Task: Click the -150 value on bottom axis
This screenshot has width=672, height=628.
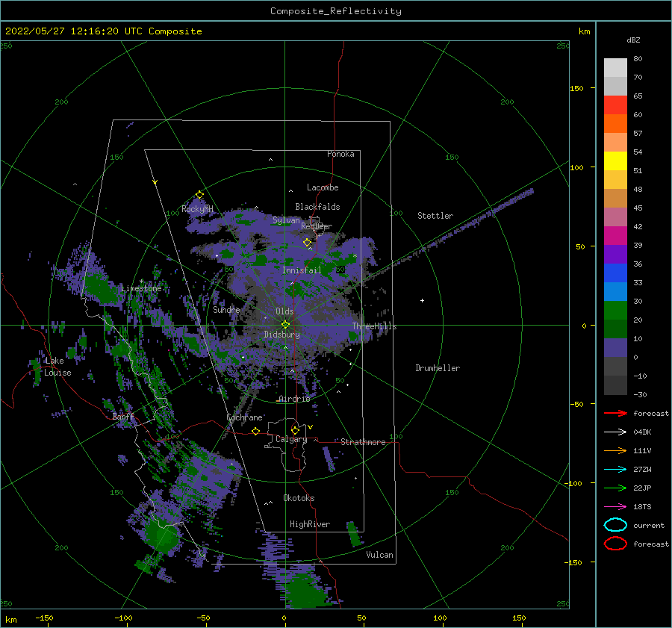Action: (x=44, y=618)
